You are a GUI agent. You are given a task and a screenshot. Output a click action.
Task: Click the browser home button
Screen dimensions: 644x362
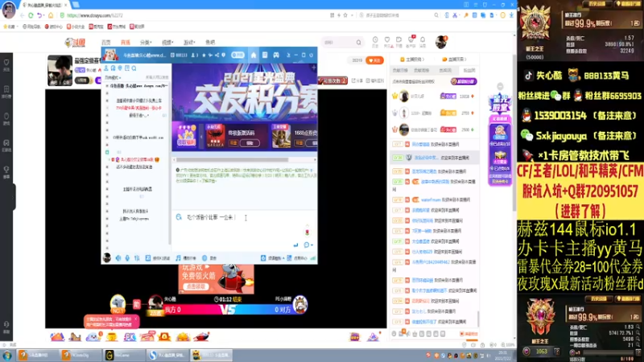tap(51, 15)
